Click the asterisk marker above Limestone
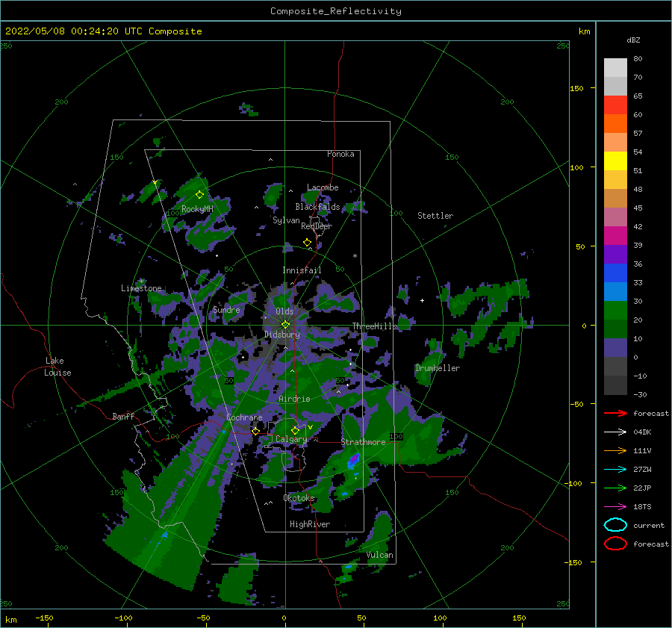 pyautogui.click(x=141, y=282)
